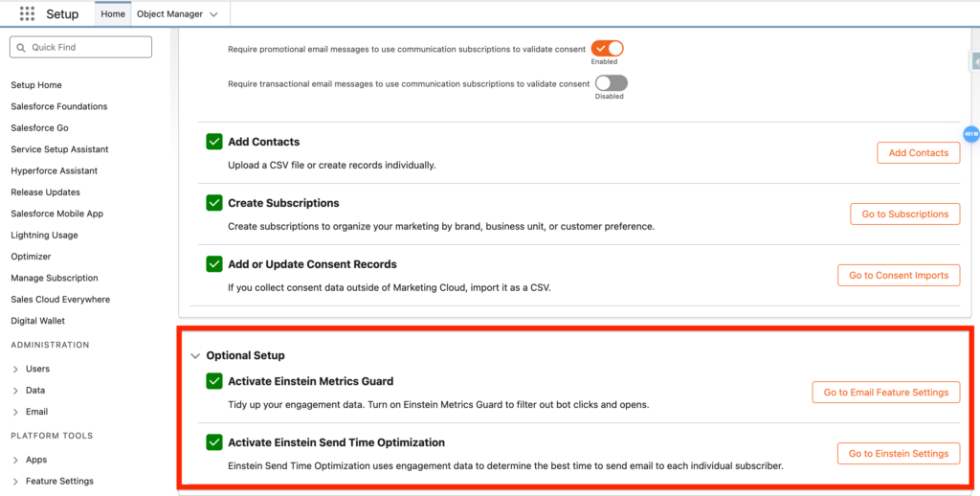980x496 pixels.
Task: Enable transactional email consent toggle
Action: [x=610, y=83]
